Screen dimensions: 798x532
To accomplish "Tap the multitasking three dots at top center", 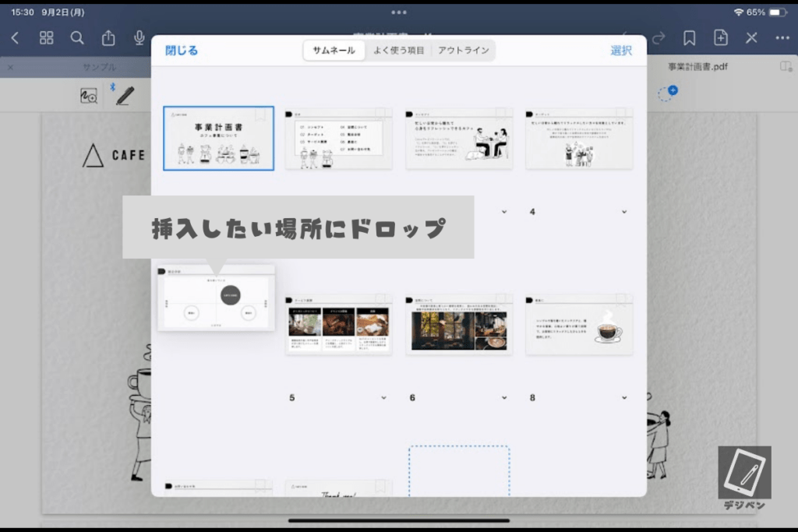I will coord(399,12).
